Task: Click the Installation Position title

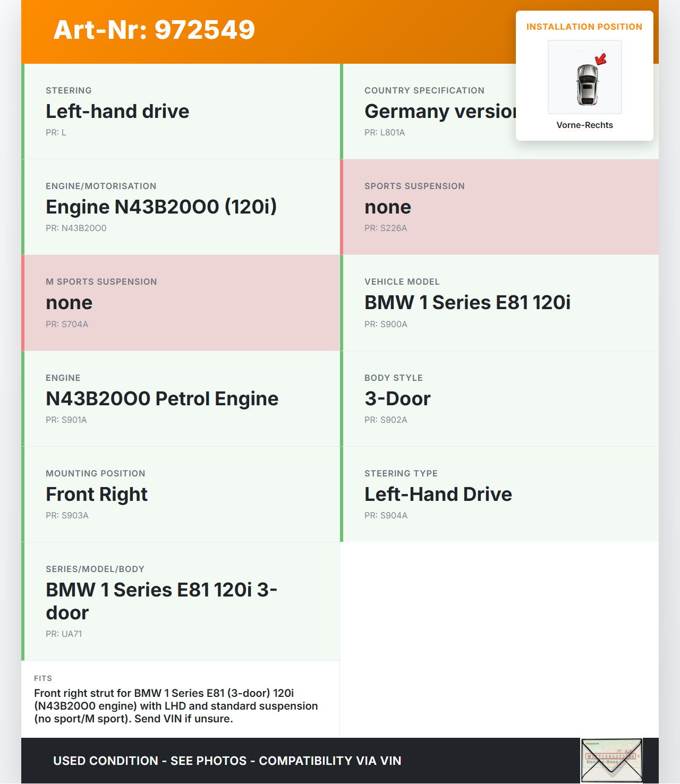Action: point(584,27)
